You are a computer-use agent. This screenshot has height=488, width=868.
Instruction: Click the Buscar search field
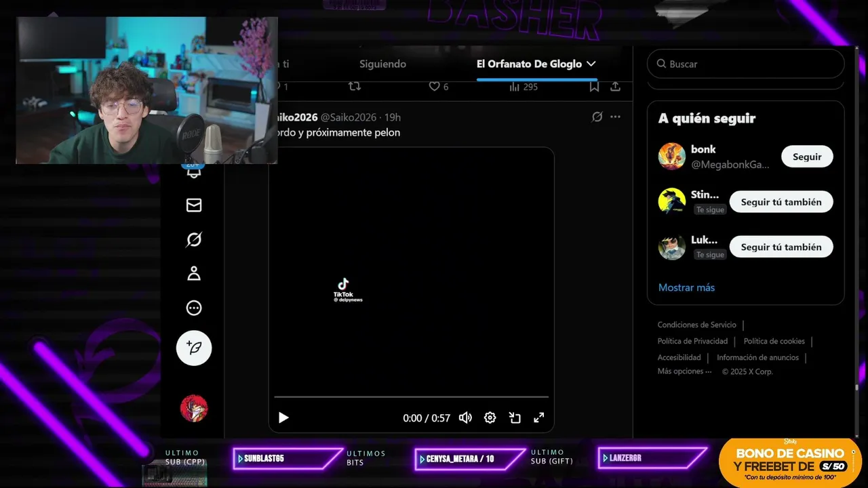[745, 64]
